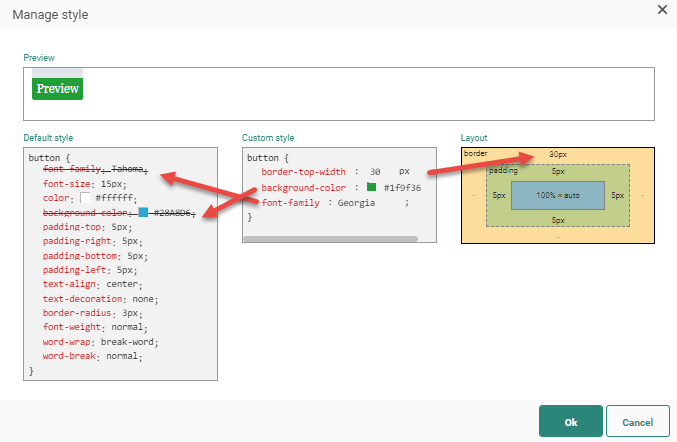The height and width of the screenshot is (442, 677).
Task: Click the blue background-color swatch in Default style
Action: click(x=144, y=213)
